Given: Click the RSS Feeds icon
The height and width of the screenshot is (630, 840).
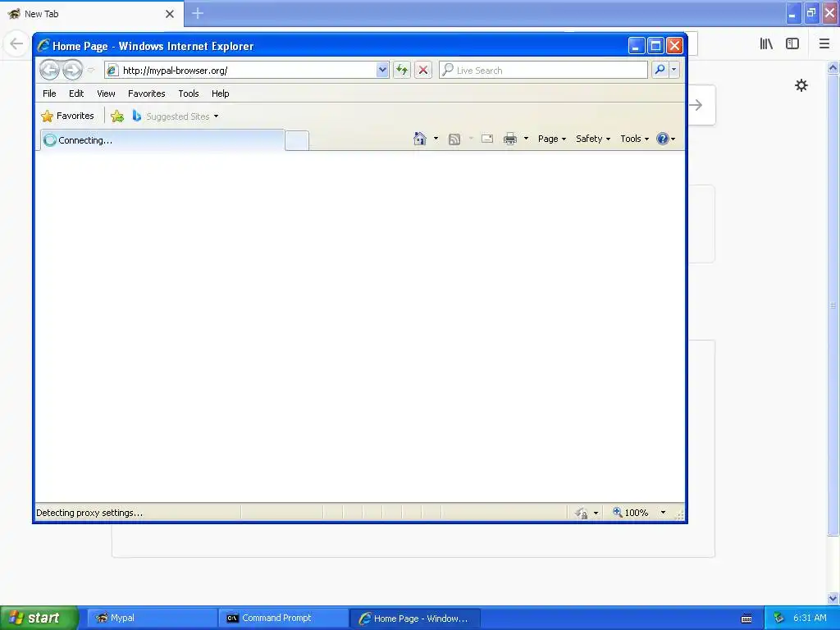Looking at the screenshot, I should coord(454,139).
